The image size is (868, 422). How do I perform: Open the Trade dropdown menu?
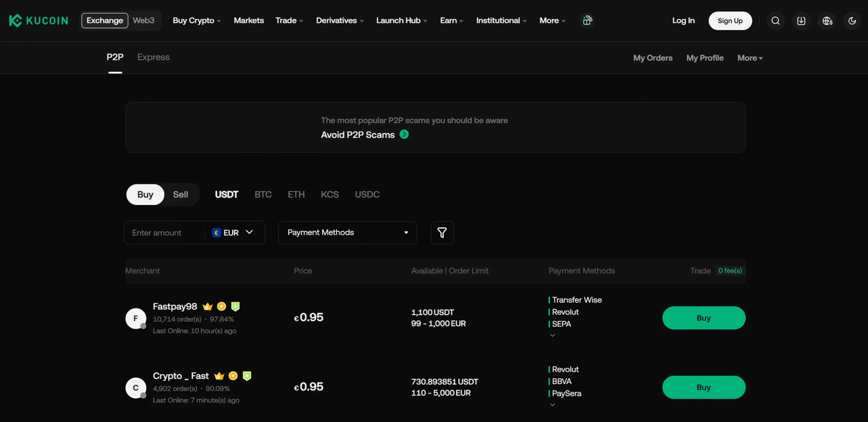[x=289, y=21]
